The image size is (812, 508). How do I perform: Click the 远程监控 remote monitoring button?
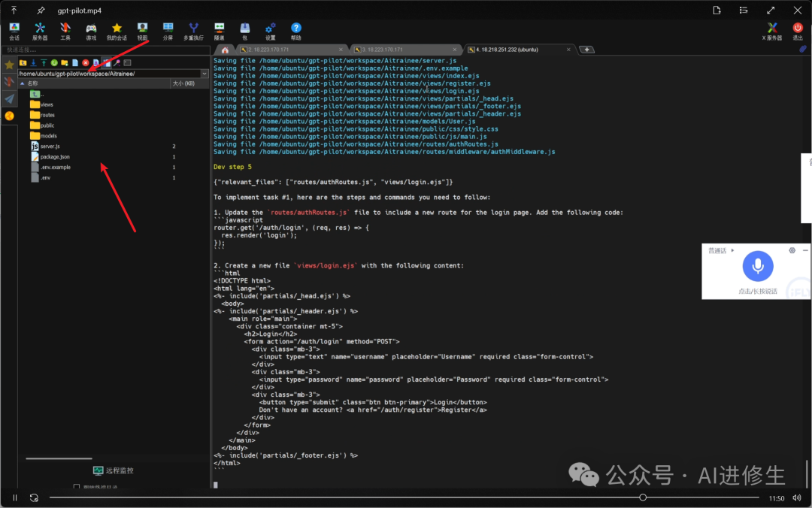[114, 470]
